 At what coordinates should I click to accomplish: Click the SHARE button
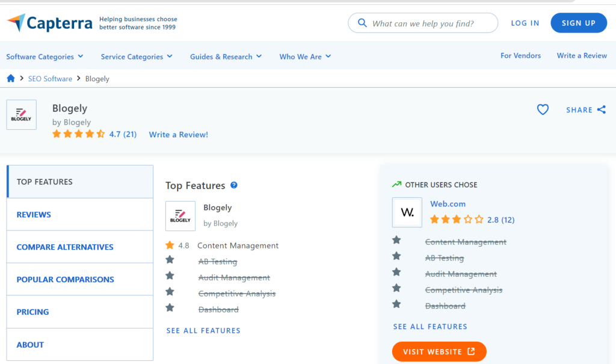coord(586,110)
